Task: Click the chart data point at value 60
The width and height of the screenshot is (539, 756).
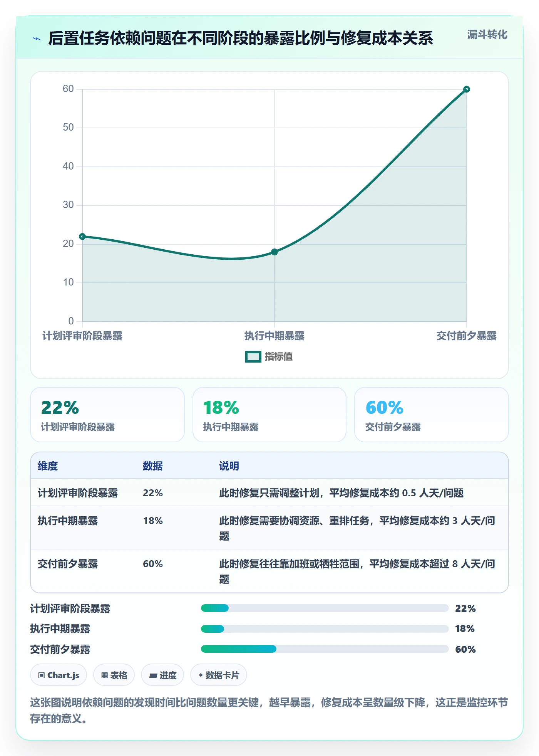Action: 466,89
